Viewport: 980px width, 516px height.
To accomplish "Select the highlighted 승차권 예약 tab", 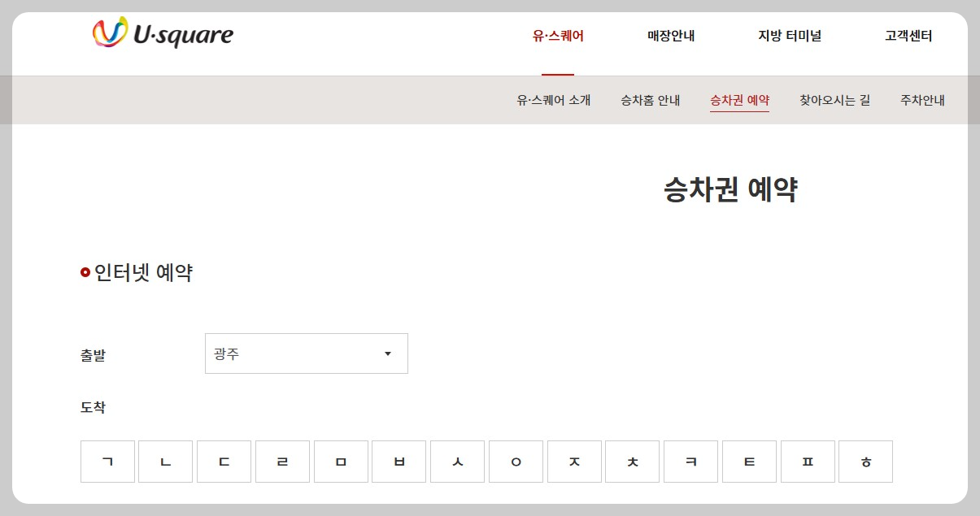I will tap(738, 99).
